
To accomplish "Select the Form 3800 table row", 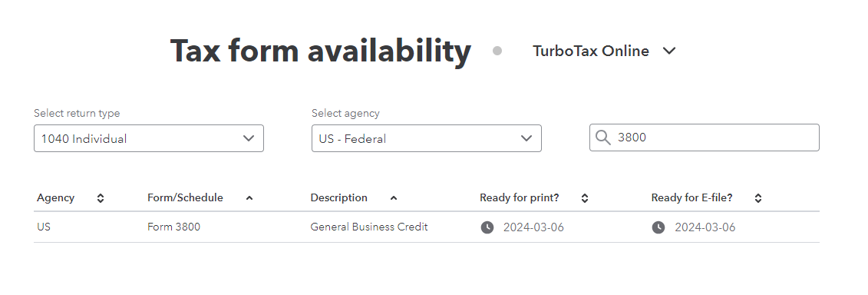I will click(426, 227).
